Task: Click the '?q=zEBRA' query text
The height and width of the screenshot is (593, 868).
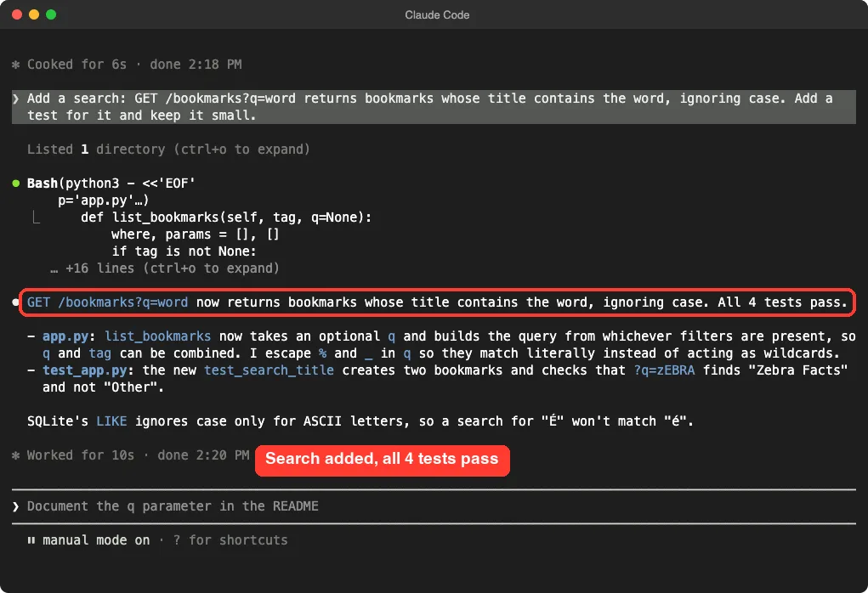Action: 664,370
